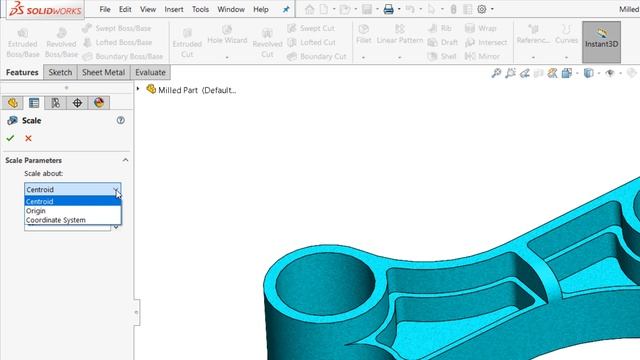The height and width of the screenshot is (360, 640).
Task: Select Coordinate System in the list
Action: point(73,220)
